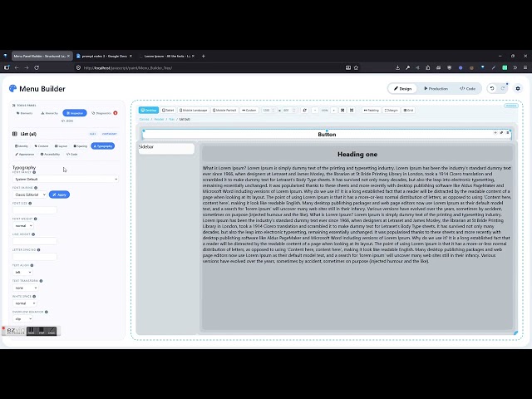Click the Menu Builder palette logo
Viewport: 532px width, 399px height.
(x=13, y=89)
